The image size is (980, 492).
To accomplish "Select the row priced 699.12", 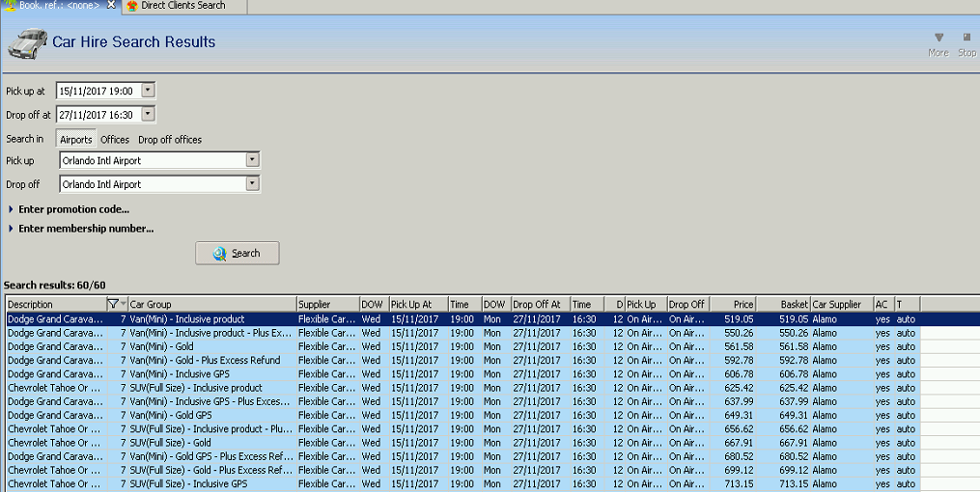I will click(463, 470).
